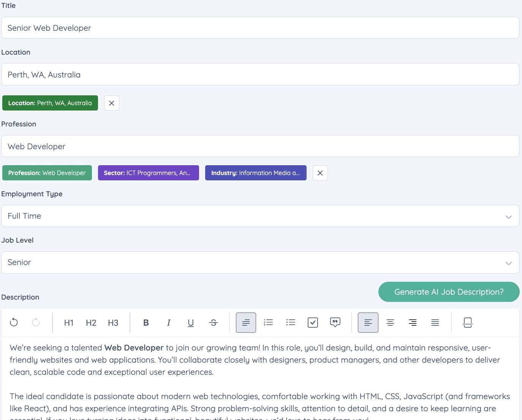This screenshot has width=522, height=420.
Task: Click the Generate AI Job Description button
Action: click(448, 292)
